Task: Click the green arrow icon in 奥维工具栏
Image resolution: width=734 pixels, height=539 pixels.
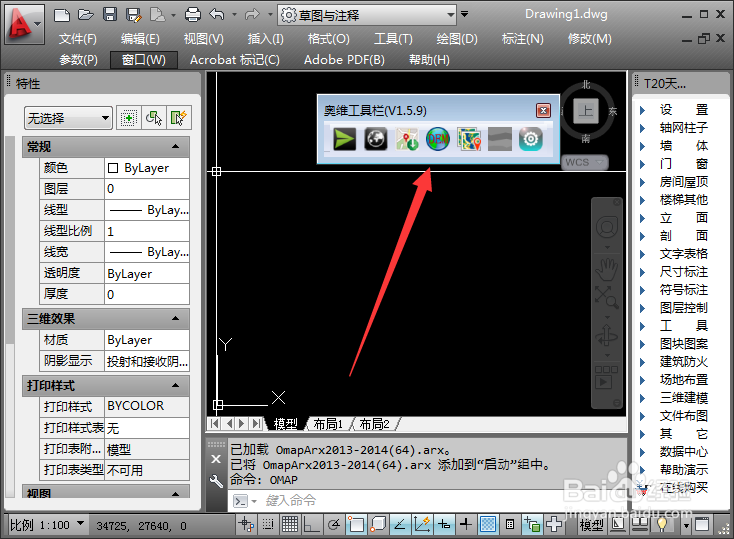Action: coord(344,140)
